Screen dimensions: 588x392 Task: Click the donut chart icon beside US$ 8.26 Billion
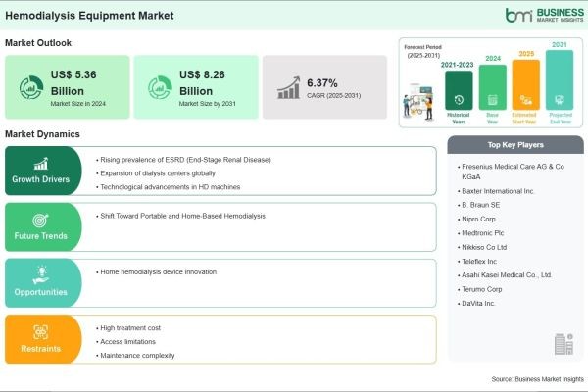click(160, 87)
